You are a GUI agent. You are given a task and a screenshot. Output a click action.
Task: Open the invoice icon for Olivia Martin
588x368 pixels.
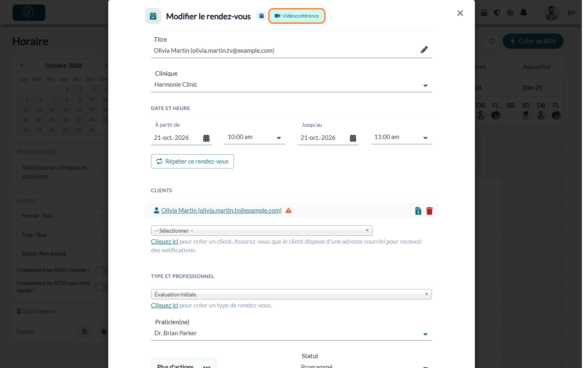pyautogui.click(x=418, y=211)
